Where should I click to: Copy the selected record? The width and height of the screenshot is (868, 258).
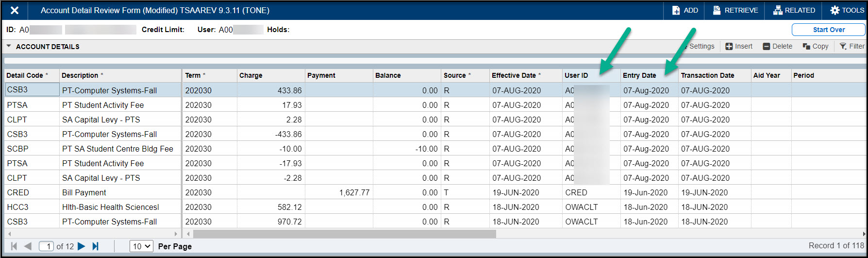pyautogui.click(x=816, y=46)
